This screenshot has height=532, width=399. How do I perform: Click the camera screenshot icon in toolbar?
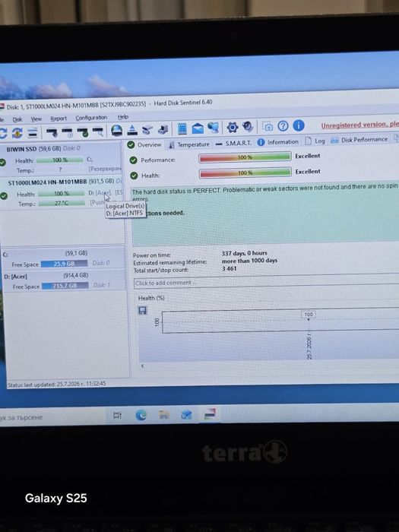coord(268,127)
